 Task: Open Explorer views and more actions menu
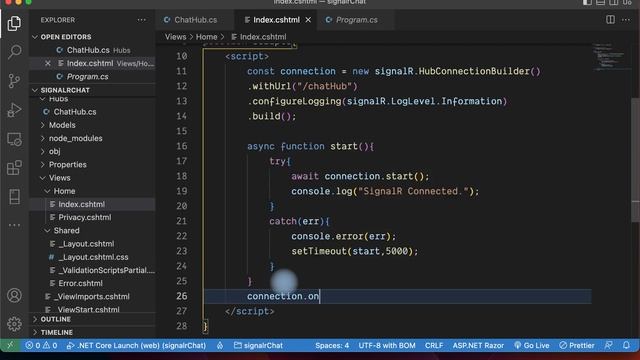[142, 20]
